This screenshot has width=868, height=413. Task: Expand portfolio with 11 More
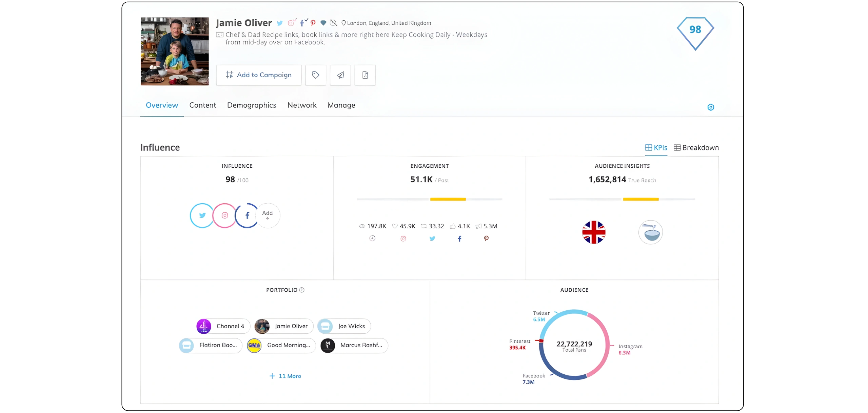coord(285,376)
